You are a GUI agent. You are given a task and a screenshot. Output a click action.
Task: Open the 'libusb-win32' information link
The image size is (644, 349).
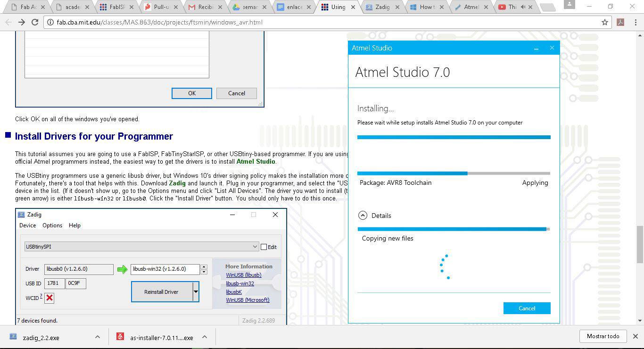point(240,283)
